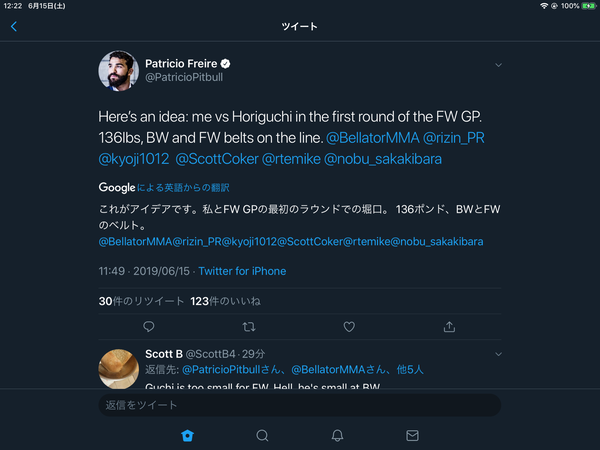This screenshot has height=450, width=600.
Task: Retweet the Patricio Freire tweet
Action: [x=249, y=326]
